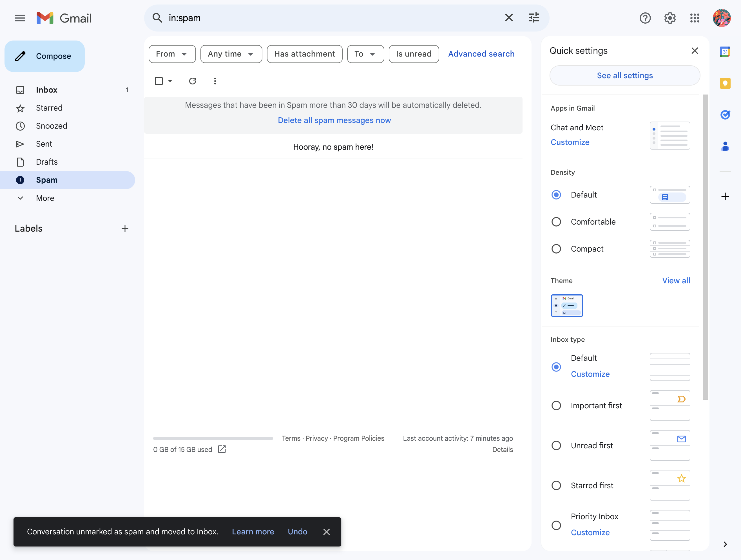741x560 pixels.
Task: Create a new label with plus icon
Action: pos(125,229)
